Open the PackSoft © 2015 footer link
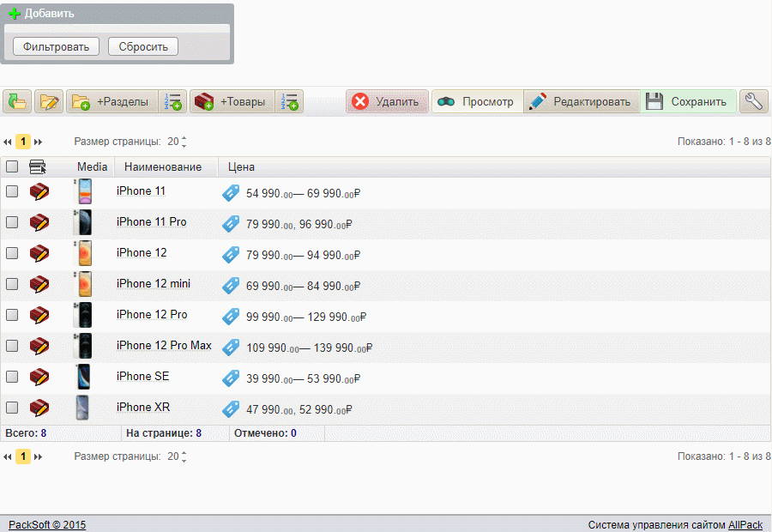The image size is (772, 532). tap(47, 524)
